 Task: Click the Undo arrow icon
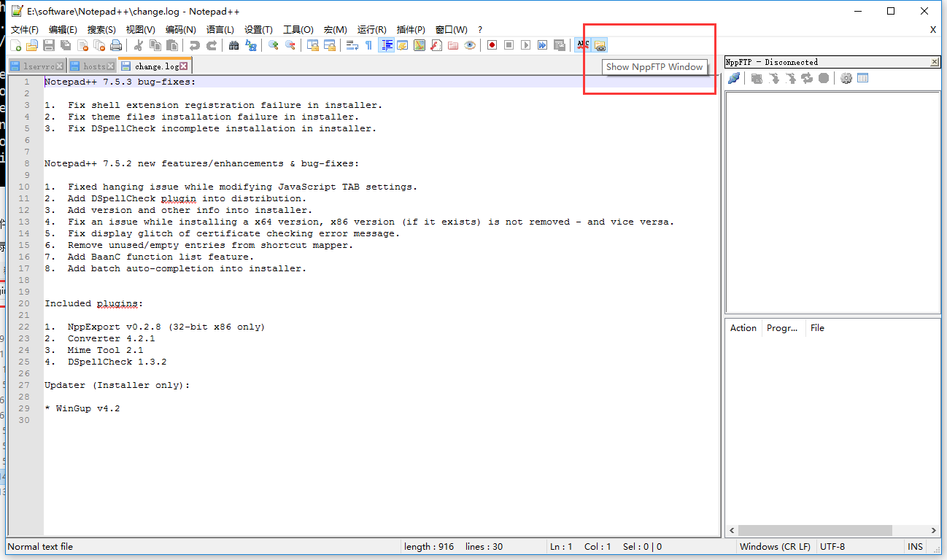[x=194, y=45]
